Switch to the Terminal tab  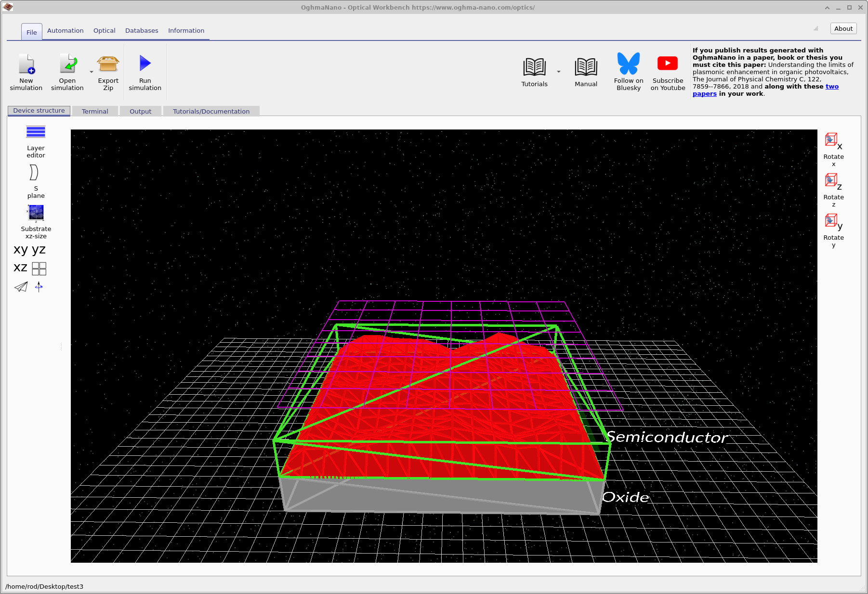[95, 111]
